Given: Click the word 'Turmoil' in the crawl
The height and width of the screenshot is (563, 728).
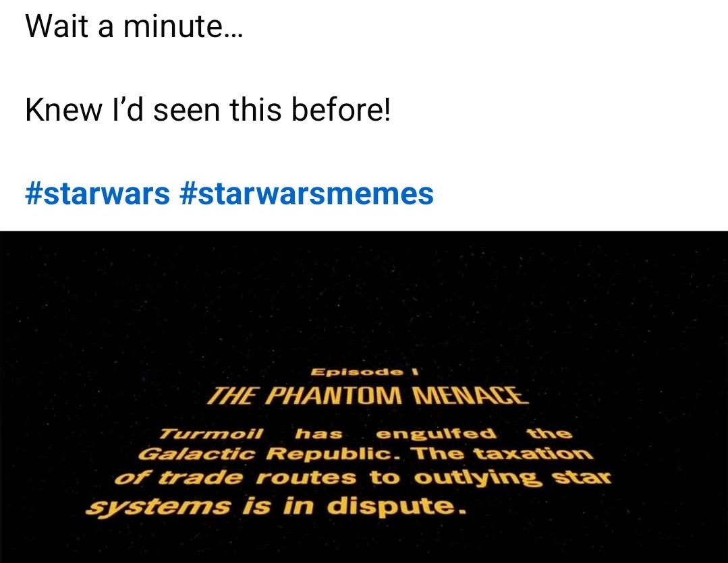Looking at the screenshot, I should click(212, 434).
